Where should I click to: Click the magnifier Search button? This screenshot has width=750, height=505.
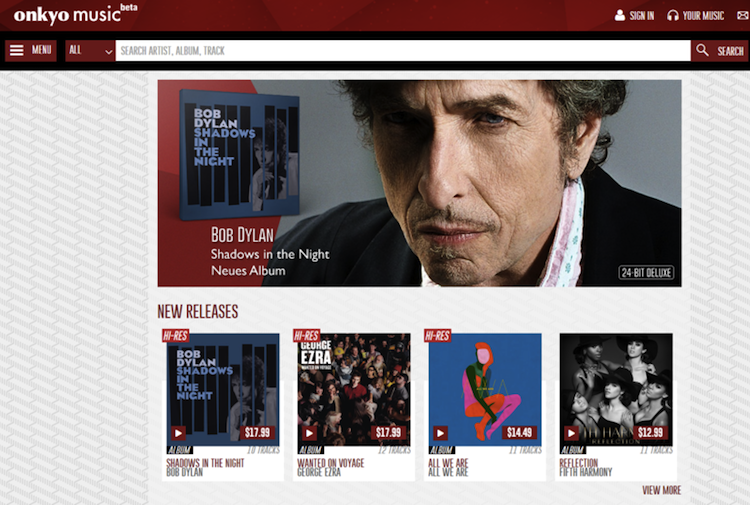tap(719, 51)
